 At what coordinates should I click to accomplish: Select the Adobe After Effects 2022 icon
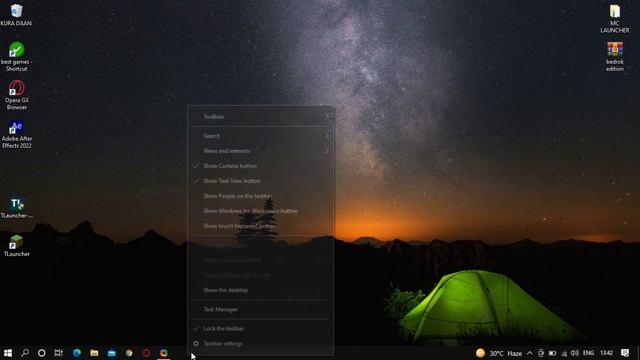coord(16,134)
